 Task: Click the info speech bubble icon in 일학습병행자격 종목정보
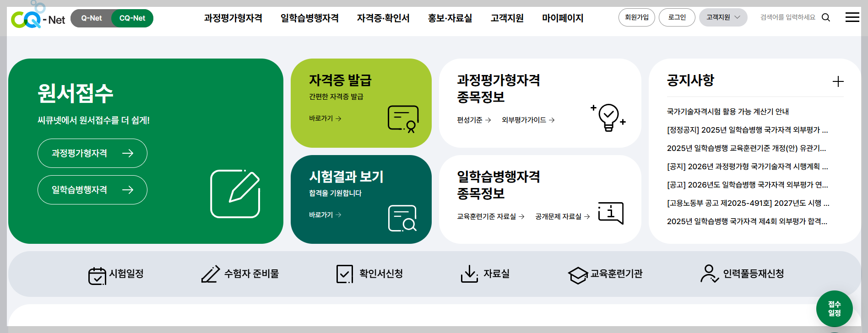611,213
